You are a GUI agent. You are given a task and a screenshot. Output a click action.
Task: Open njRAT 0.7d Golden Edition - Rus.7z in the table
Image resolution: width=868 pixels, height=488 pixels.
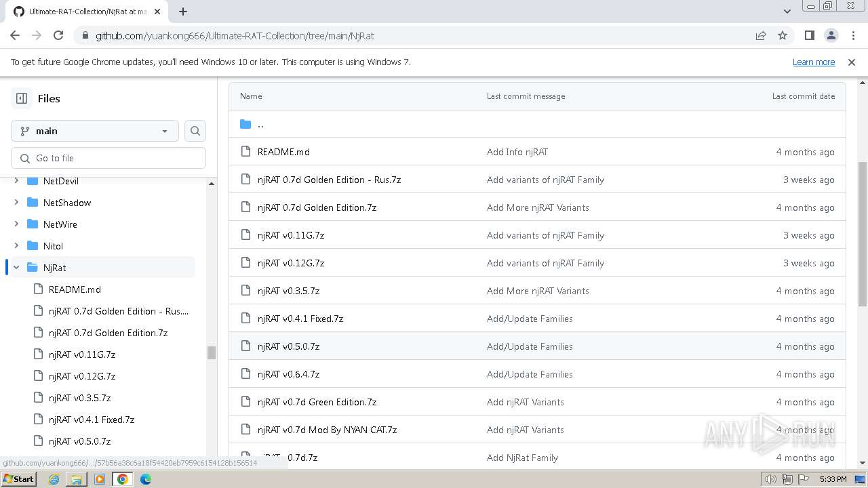329,180
